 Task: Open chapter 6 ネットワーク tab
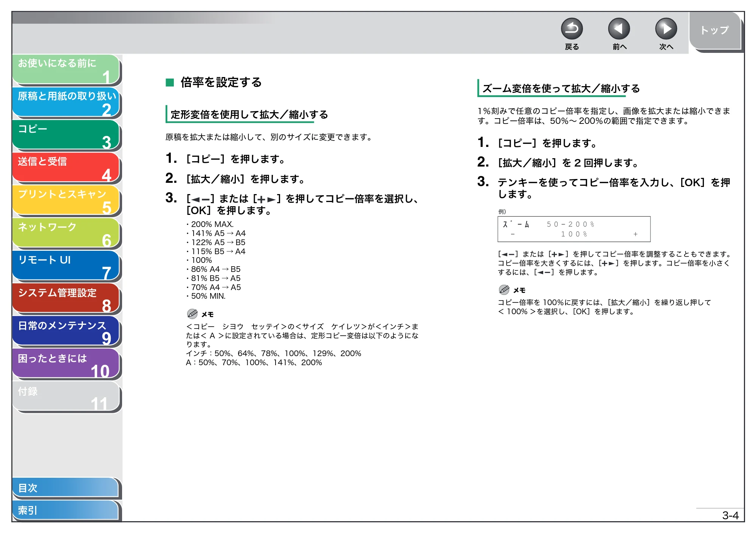pos(66,233)
